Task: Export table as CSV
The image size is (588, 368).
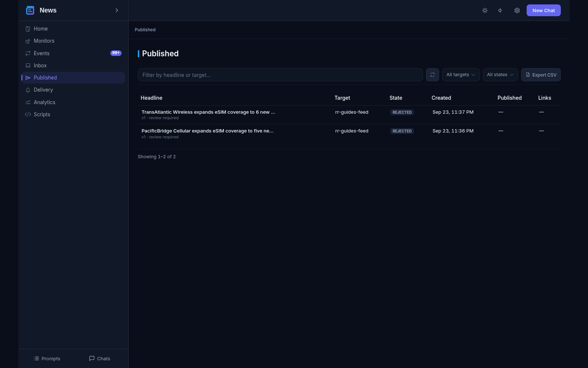Action: (541, 75)
